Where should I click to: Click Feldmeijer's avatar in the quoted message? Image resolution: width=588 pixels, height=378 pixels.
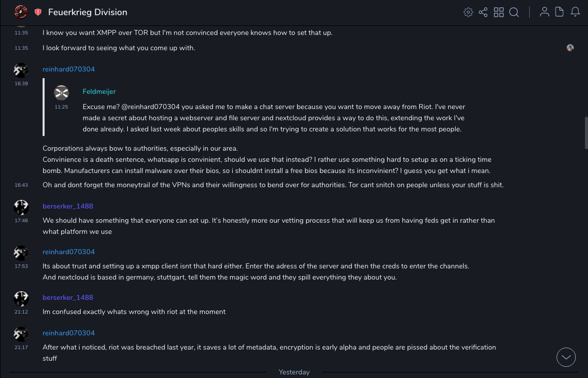coord(61,93)
